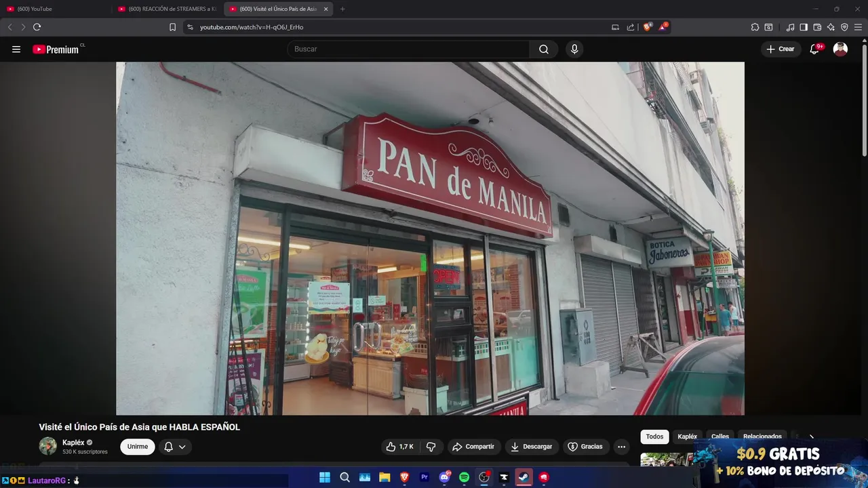Click the video player showing Pan de Manila
The width and height of the screenshot is (868, 488).
click(430, 239)
